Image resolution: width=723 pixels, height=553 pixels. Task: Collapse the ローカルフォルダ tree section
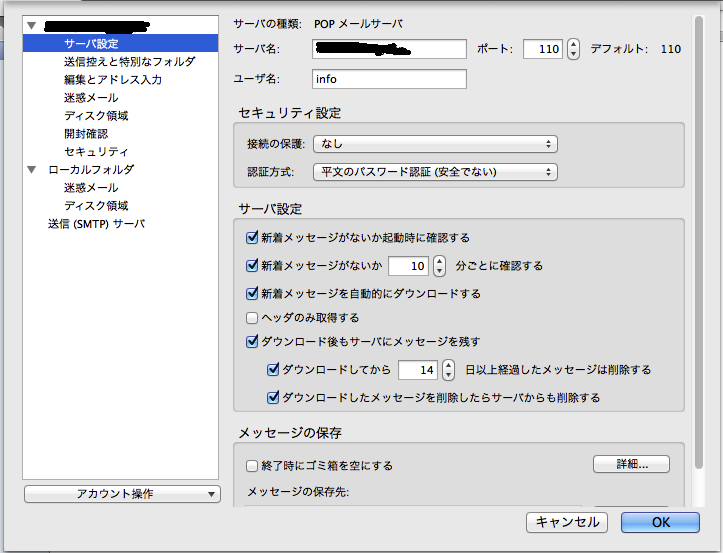tap(34, 170)
